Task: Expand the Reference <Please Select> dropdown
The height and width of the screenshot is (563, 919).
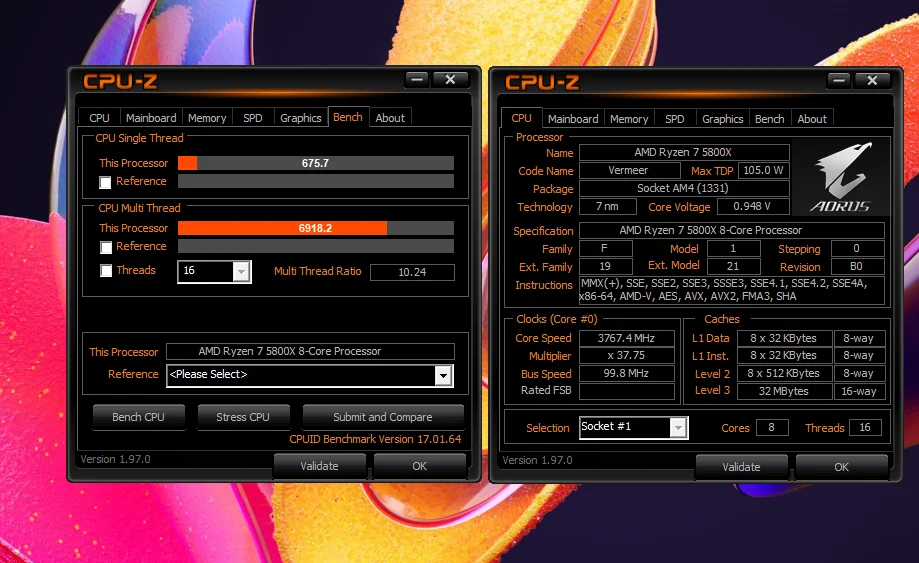Action: [x=443, y=375]
